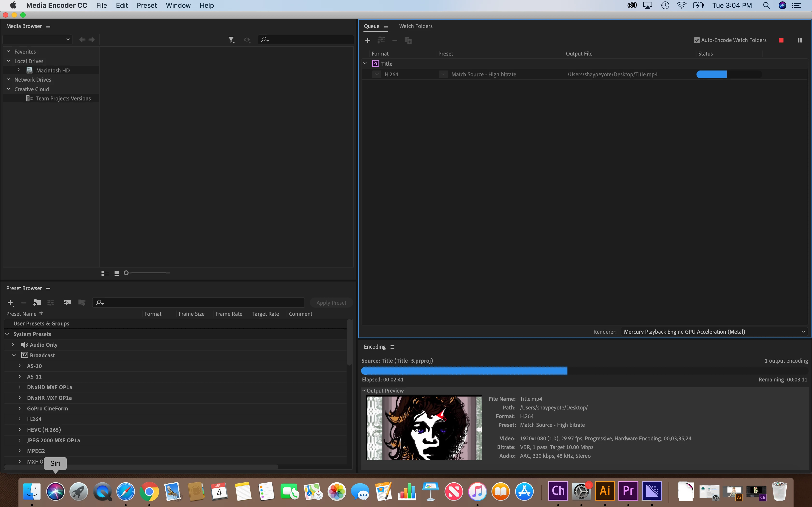
Task: Switch Media Browser to list view icon
Action: tap(105, 273)
